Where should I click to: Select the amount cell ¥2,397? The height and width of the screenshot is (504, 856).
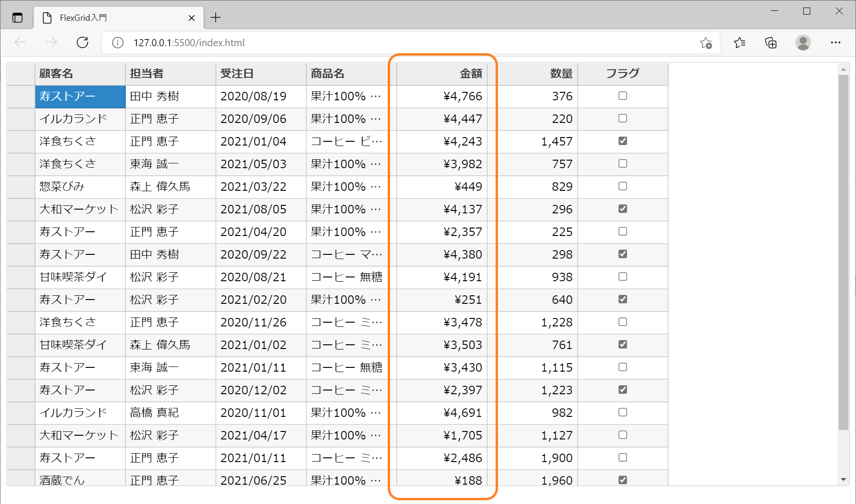(x=442, y=390)
